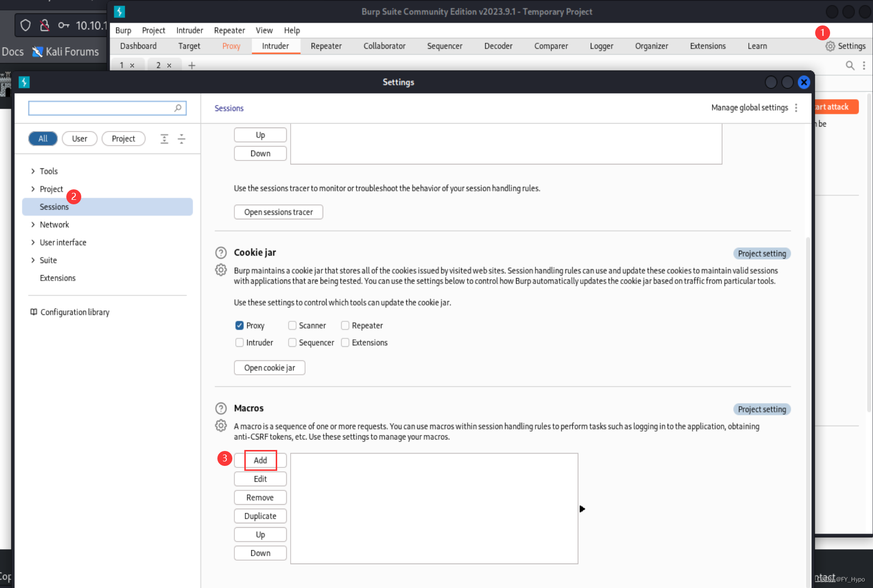Screen dimensions: 873x588
Task: Open the Help menu
Action: coord(292,30)
